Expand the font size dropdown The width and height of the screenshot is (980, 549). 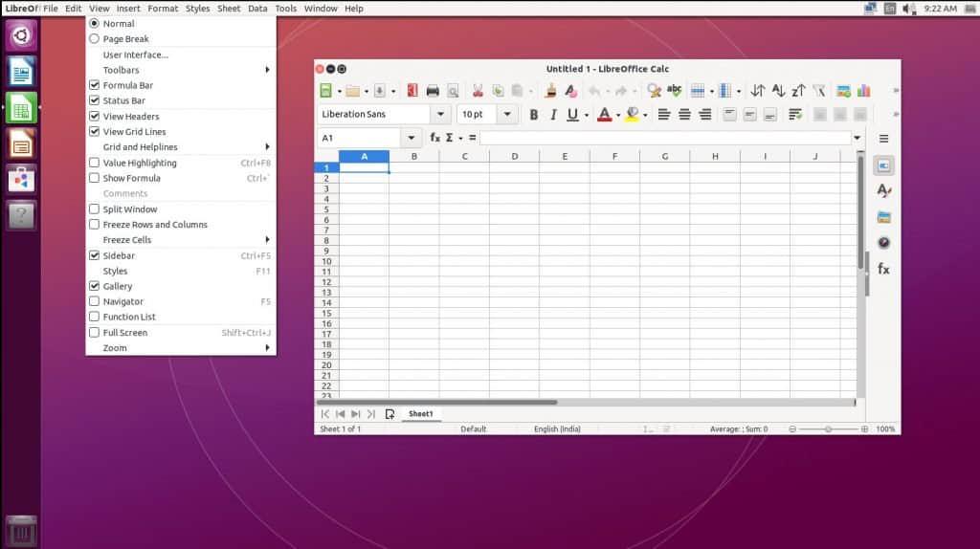tap(507, 115)
